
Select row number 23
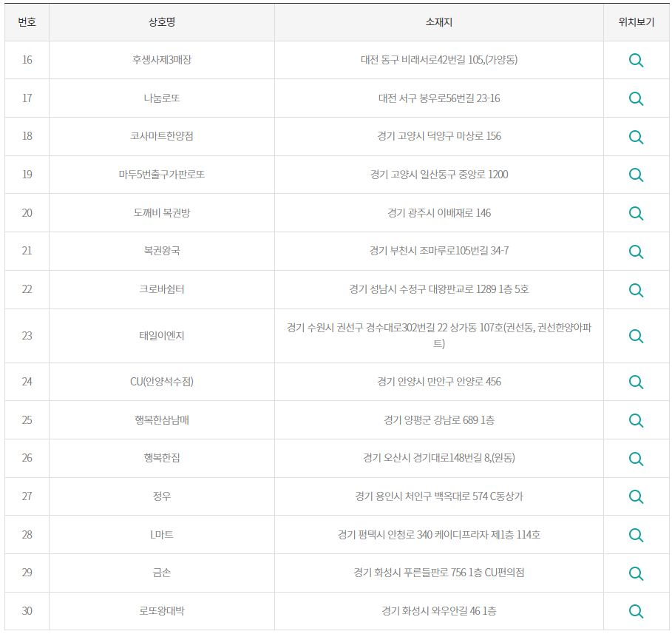[x=27, y=335]
